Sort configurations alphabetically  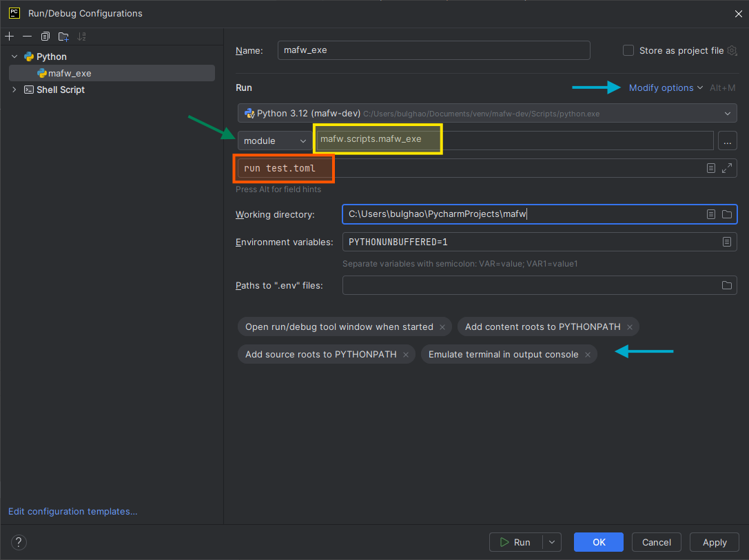(x=82, y=37)
